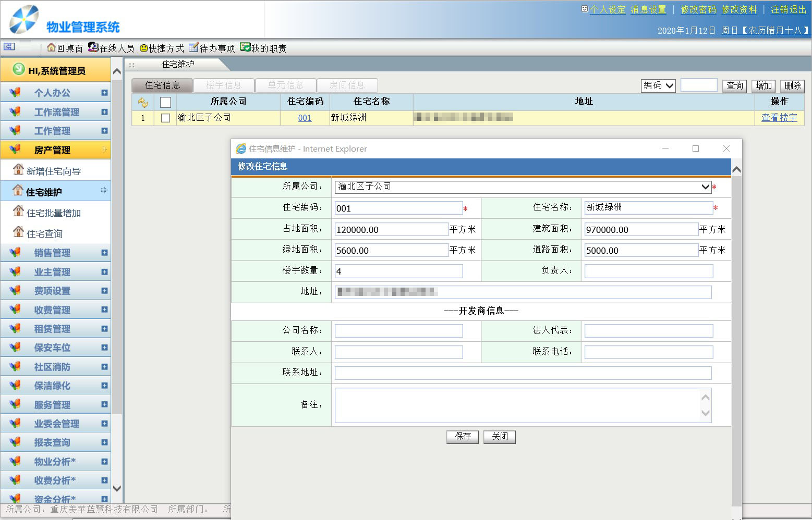Select 住宅批量增加 in the sidebar

tap(53, 213)
